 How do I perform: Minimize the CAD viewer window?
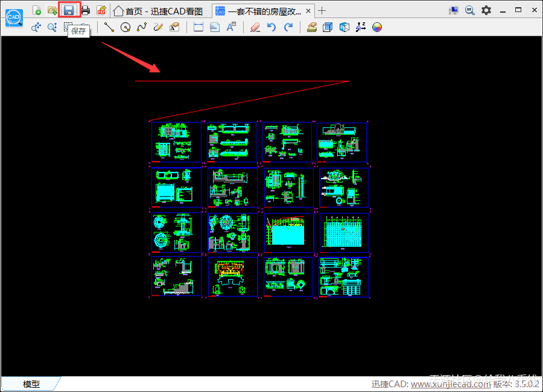coord(503,11)
